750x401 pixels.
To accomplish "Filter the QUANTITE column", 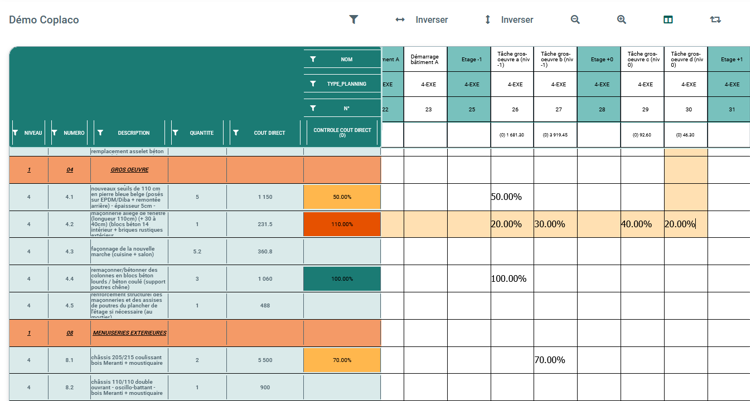I will (175, 133).
